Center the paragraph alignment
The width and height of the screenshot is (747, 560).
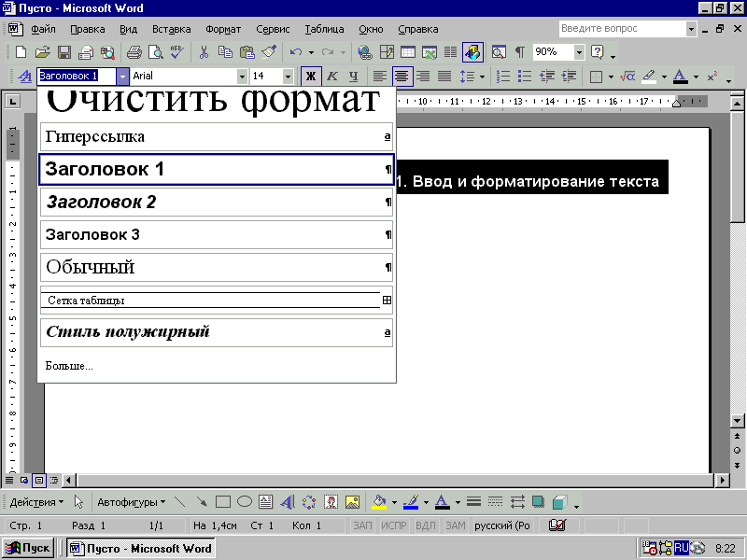click(x=402, y=77)
